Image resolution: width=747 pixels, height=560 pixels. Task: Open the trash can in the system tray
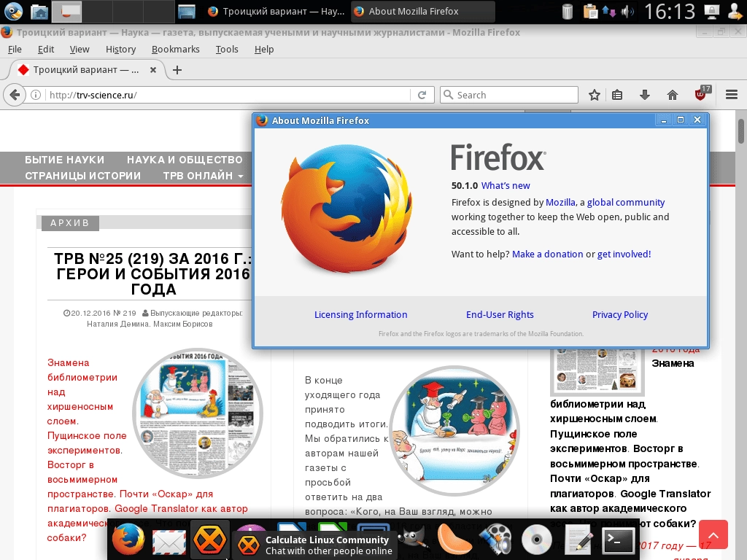point(567,12)
